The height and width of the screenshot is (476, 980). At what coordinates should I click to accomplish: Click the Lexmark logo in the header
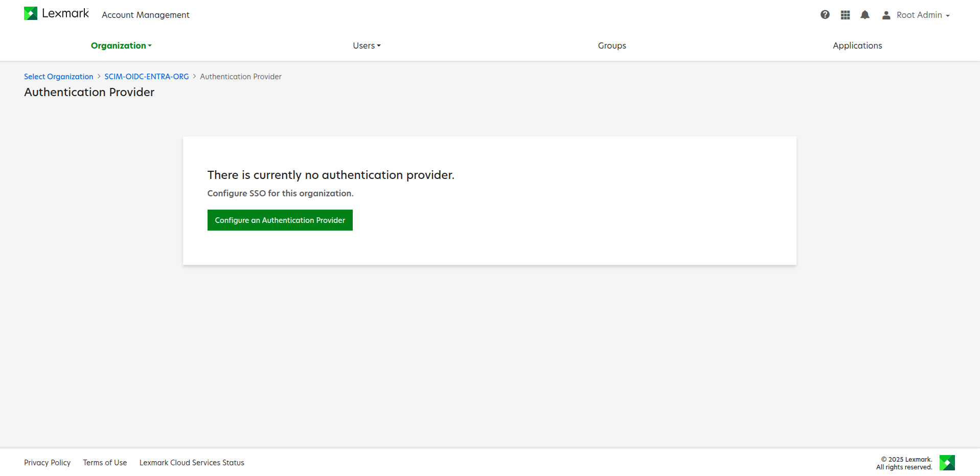[56, 13]
